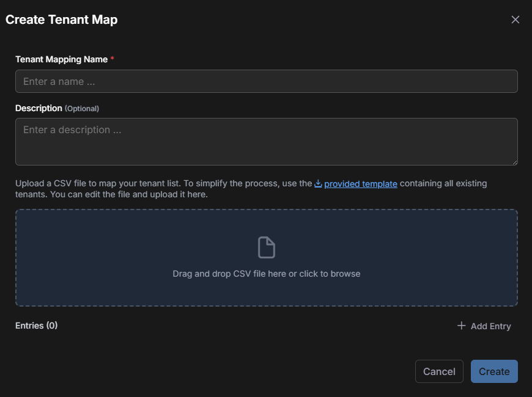Click the Description label
Image resolution: width=532 pixels, height=397 pixels.
[39, 108]
